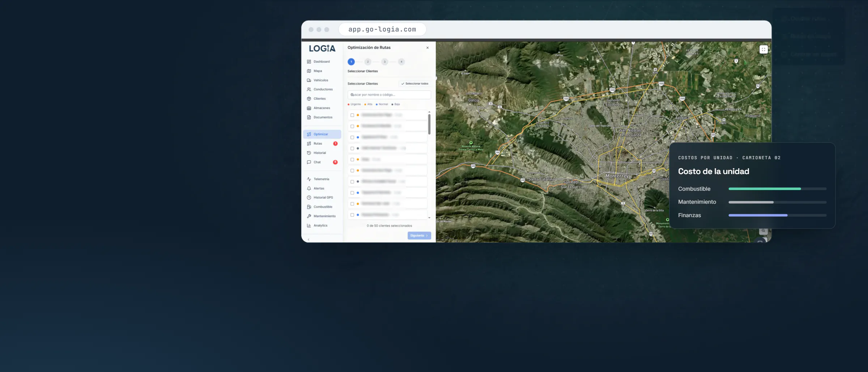Click the Analytics bar chart icon
868x372 pixels.
pyautogui.click(x=309, y=225)
